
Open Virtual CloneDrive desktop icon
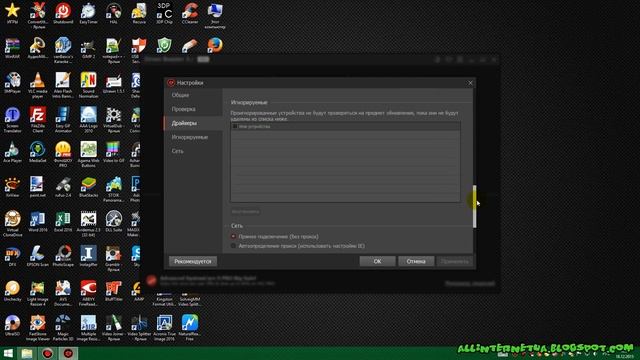12,224
